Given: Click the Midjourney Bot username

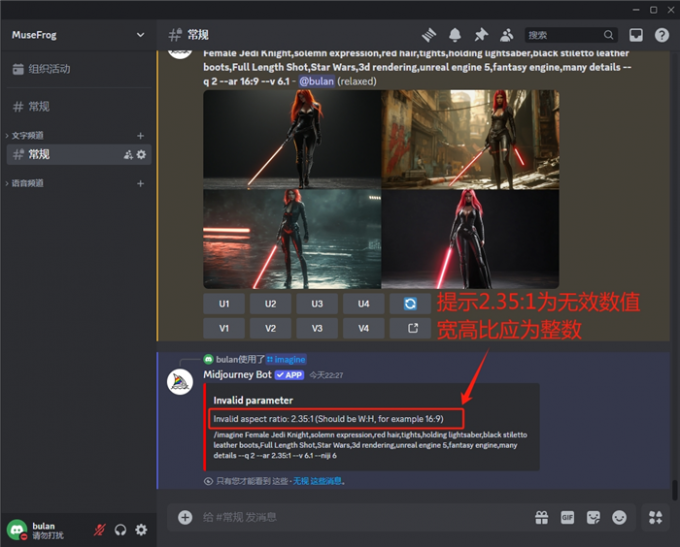Looking at the screenshot, I should (237, 374).
